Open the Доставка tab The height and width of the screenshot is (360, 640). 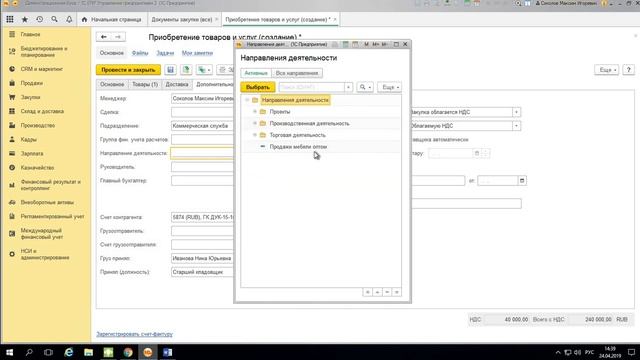[x=177, y=84]
